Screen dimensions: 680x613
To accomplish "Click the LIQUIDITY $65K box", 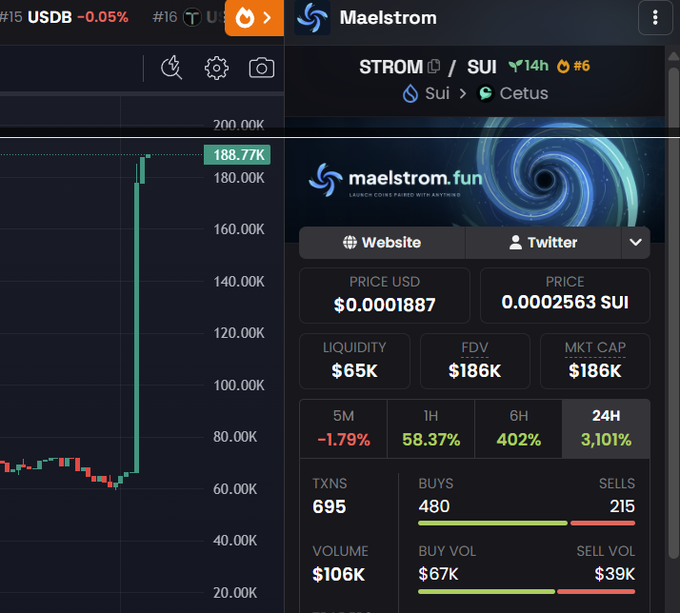I will pyautogui.click(x=354, y=361).
